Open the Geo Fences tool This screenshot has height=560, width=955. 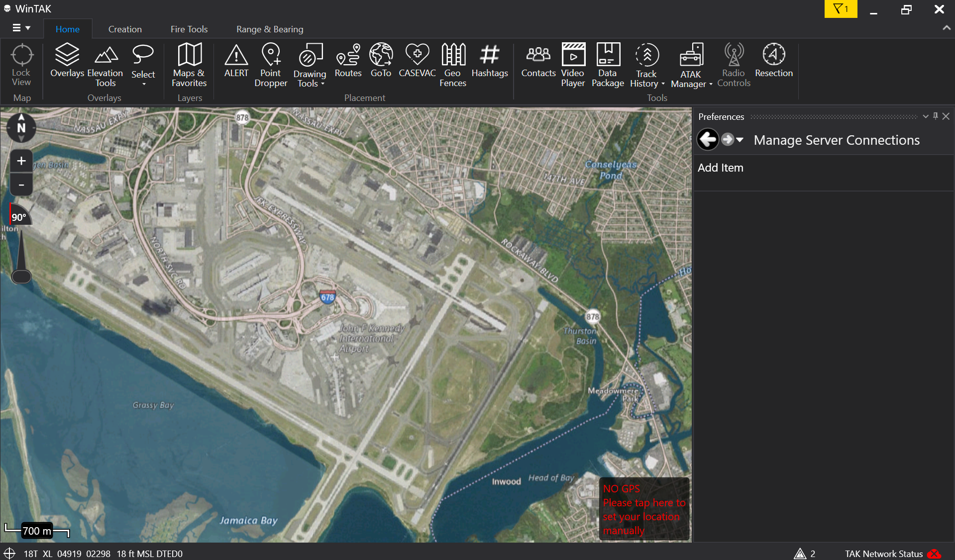[453, 65]
